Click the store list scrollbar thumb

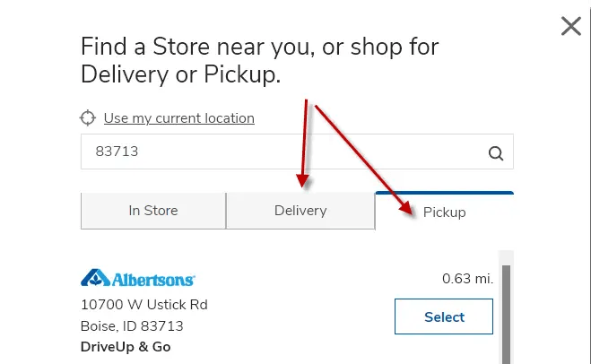tap(506, 315)
